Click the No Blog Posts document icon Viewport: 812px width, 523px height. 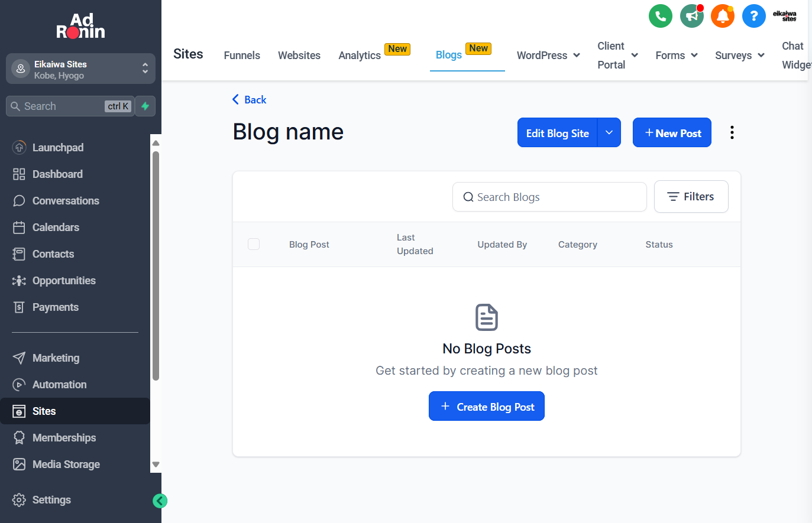pyautogui.click(x=487, y=317)
